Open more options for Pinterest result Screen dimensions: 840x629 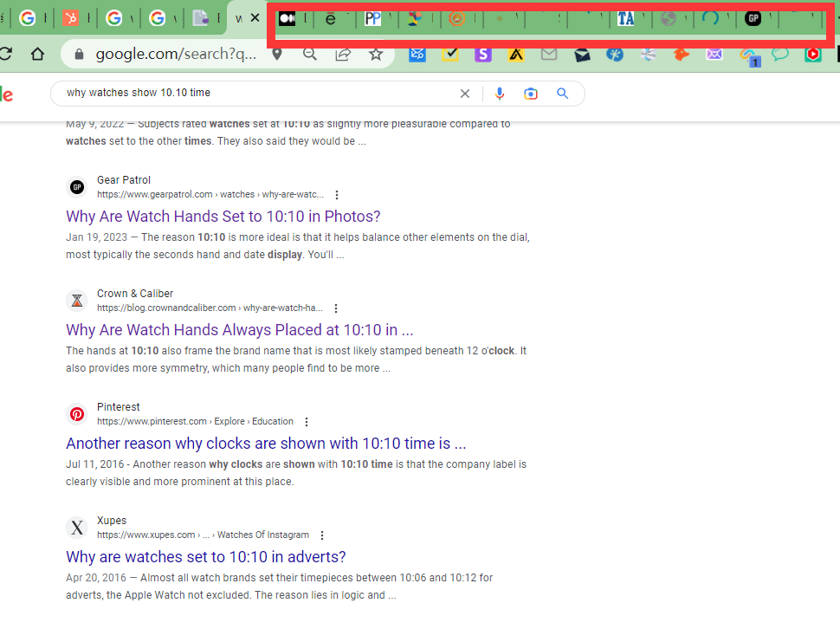307,422
